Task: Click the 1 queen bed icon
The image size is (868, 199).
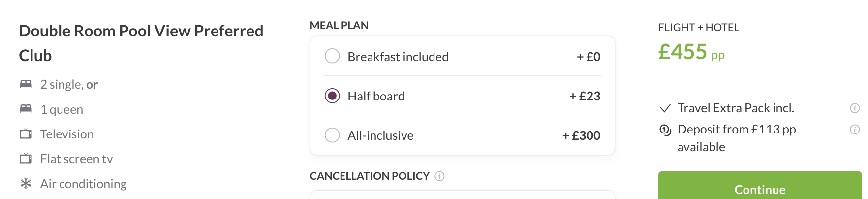Action: tap(26, 109)
